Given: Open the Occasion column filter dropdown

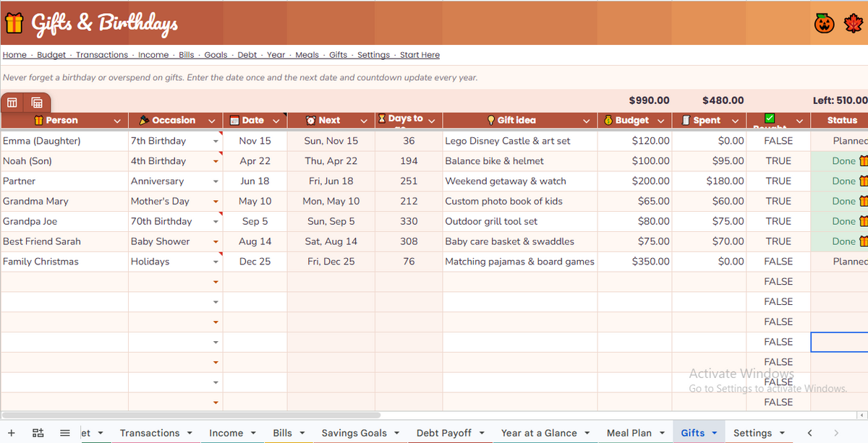Looking at the screenshot, I should [x=212, y=121].
